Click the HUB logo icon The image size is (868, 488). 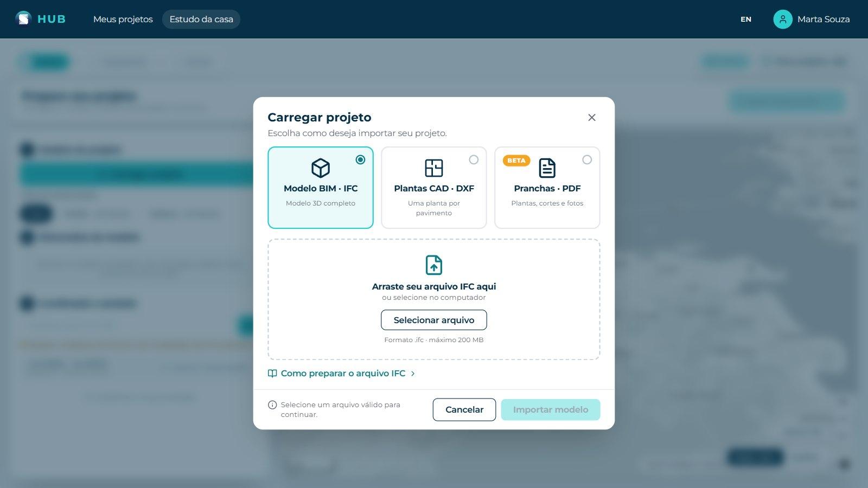pos(23,19)
